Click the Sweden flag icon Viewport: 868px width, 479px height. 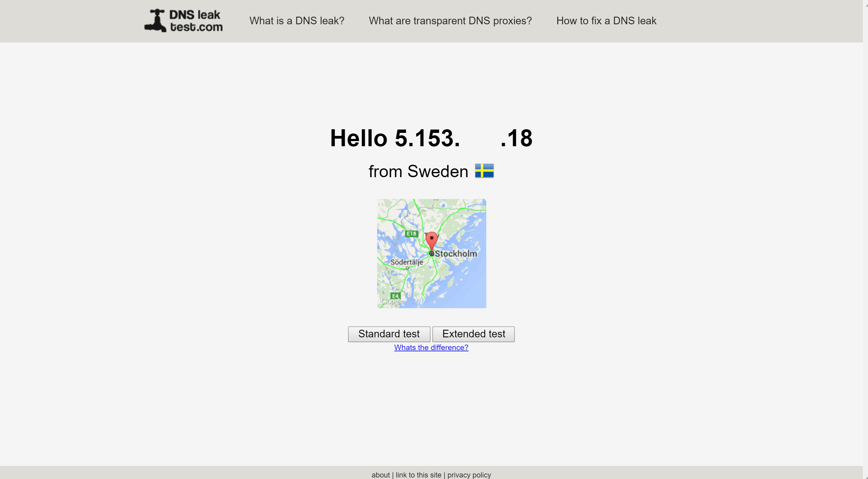click(x=484, y=171)
